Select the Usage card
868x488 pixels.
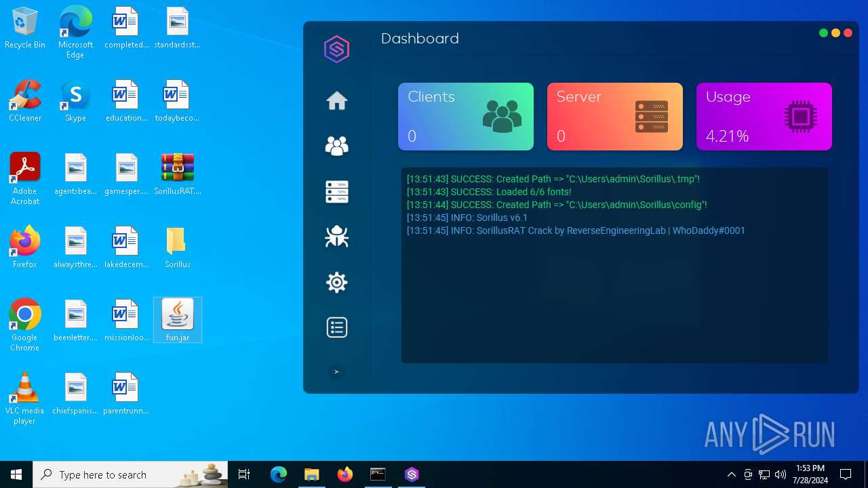[764, 117]
